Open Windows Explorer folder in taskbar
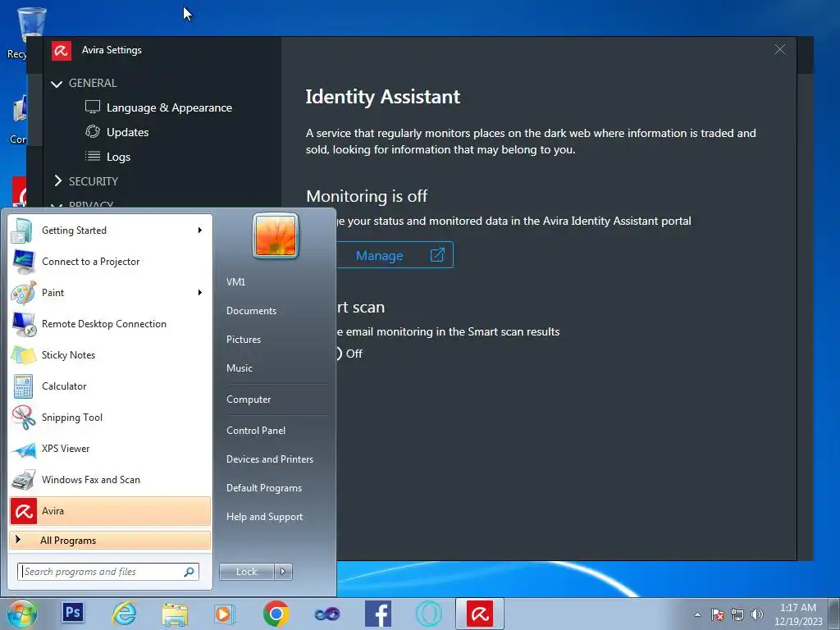The height and width of the screenshot is (630, 840). [x=175, y=614]
